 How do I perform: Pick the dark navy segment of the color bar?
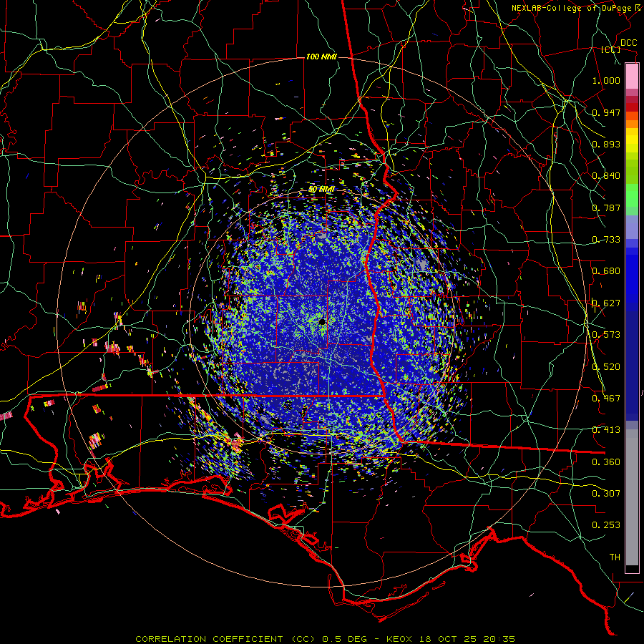coord(632,364)
